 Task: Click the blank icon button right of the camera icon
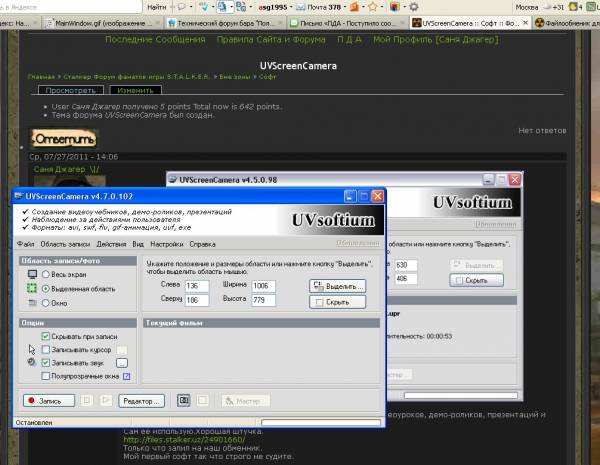[203, 400]
